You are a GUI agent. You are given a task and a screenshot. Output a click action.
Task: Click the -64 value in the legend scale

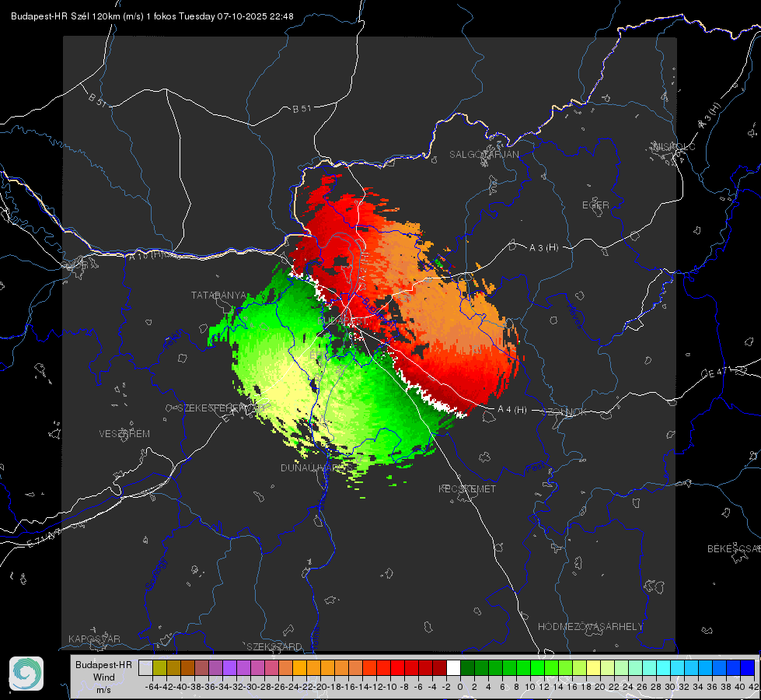(x=152, y=687)
